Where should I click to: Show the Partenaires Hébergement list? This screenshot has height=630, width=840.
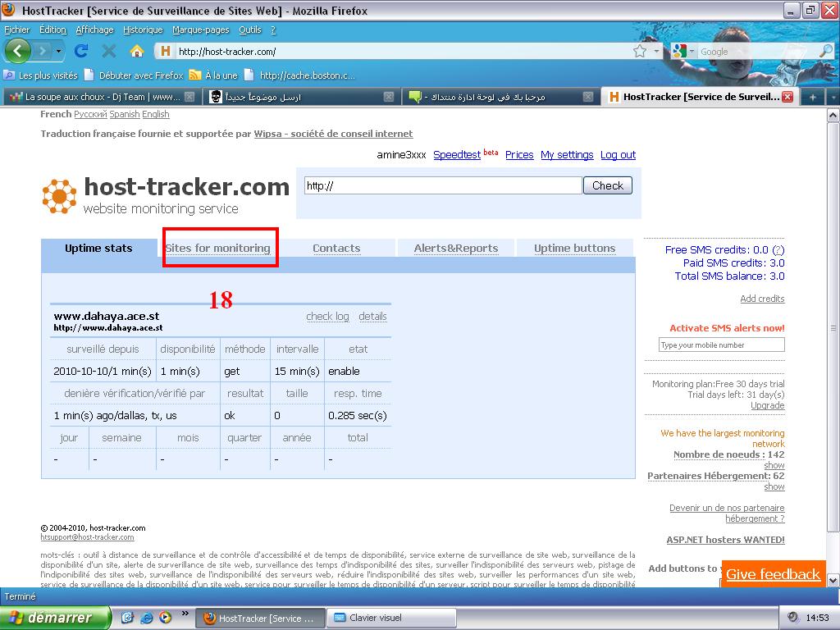coord(774,486)
